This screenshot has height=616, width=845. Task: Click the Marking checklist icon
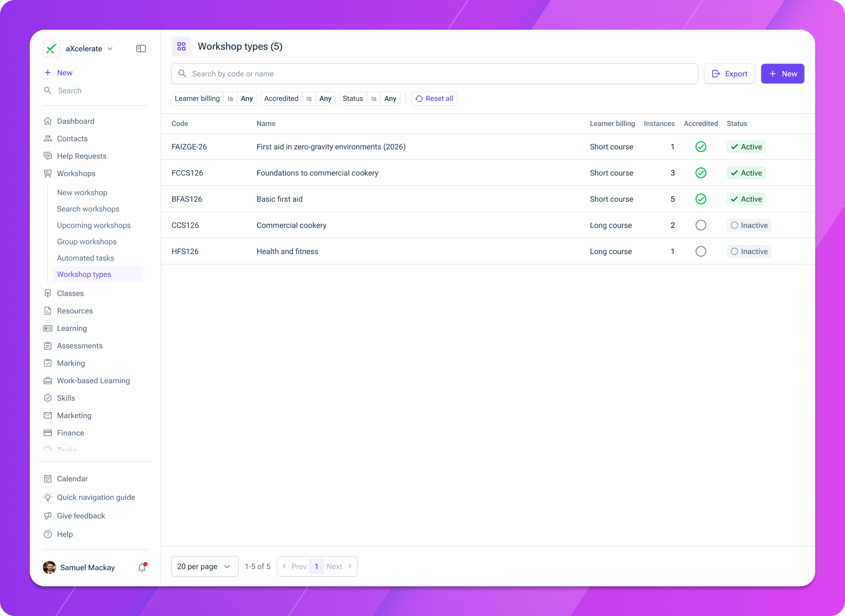[48, 363]
